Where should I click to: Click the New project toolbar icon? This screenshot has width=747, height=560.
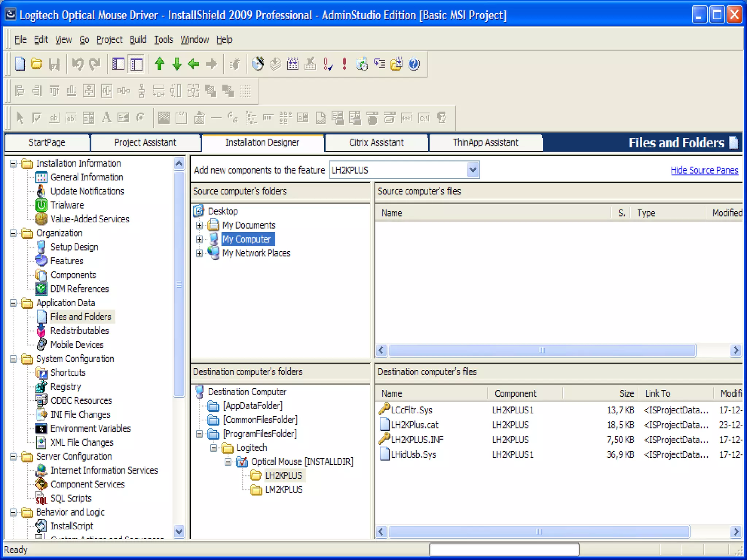pyautogui.click(x=20, y=64)
